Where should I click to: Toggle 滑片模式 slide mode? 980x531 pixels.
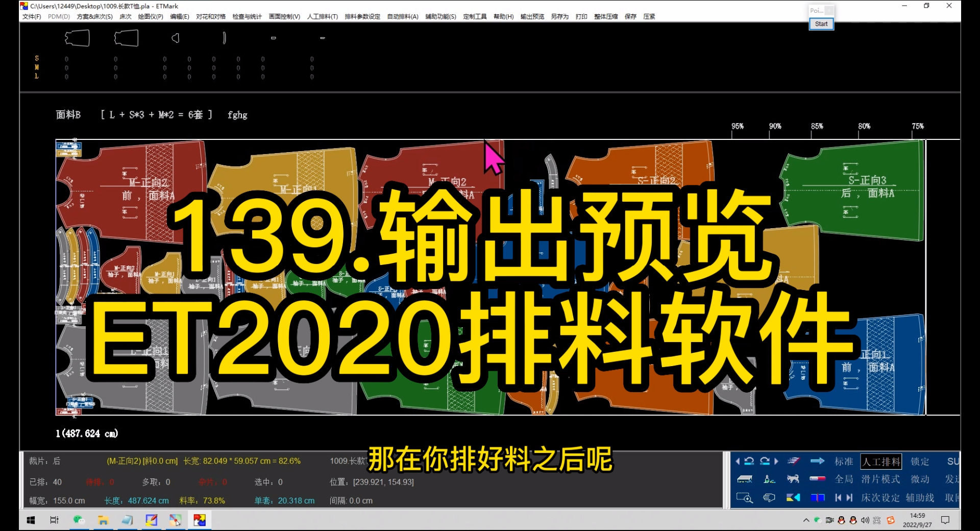point(880,479)
